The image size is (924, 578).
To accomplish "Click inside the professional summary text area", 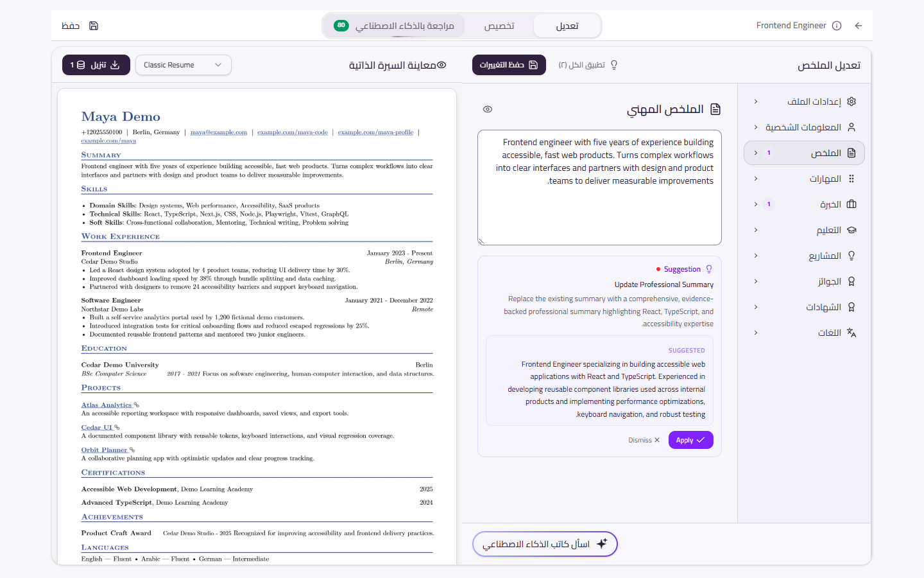I will click(x=599, y=188).
